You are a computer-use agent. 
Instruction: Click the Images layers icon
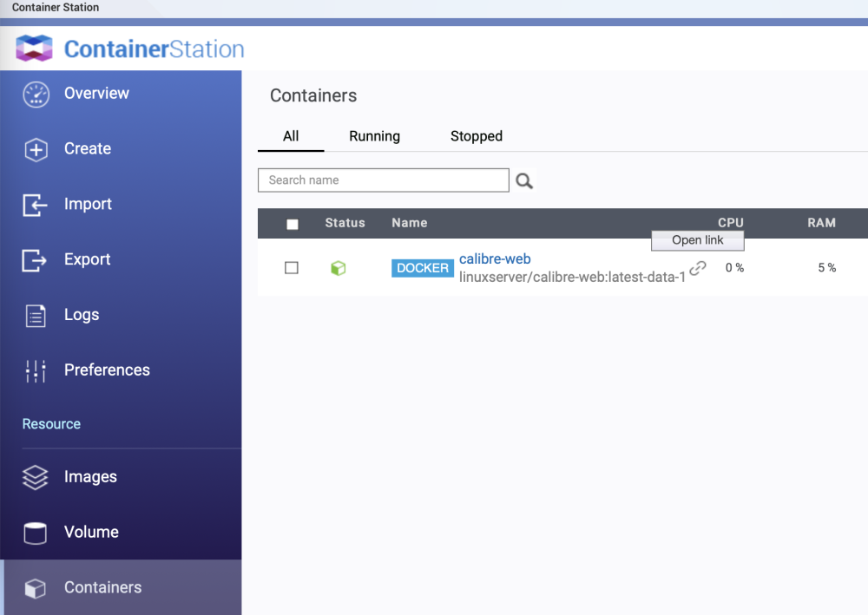36,477
